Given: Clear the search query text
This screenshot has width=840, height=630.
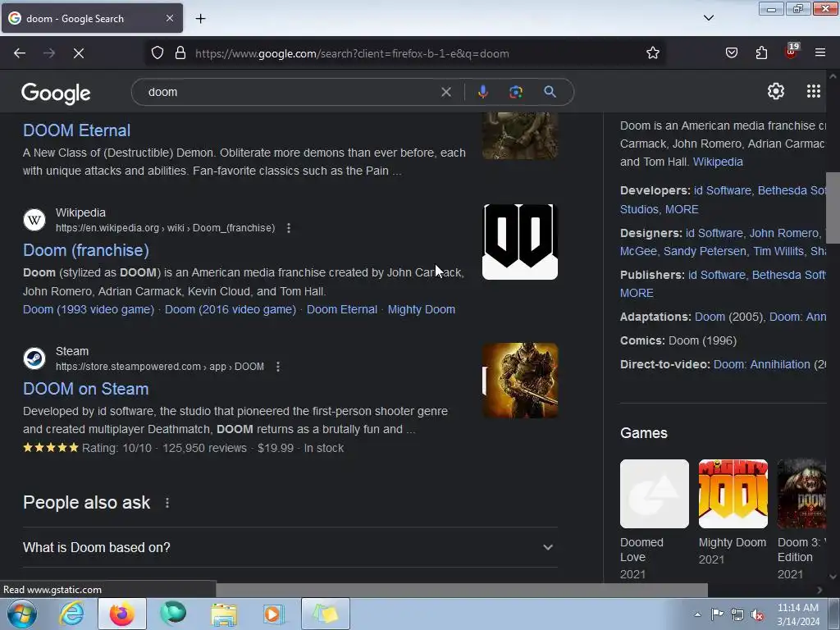Looking at the screenshot, I should (445, 92).
